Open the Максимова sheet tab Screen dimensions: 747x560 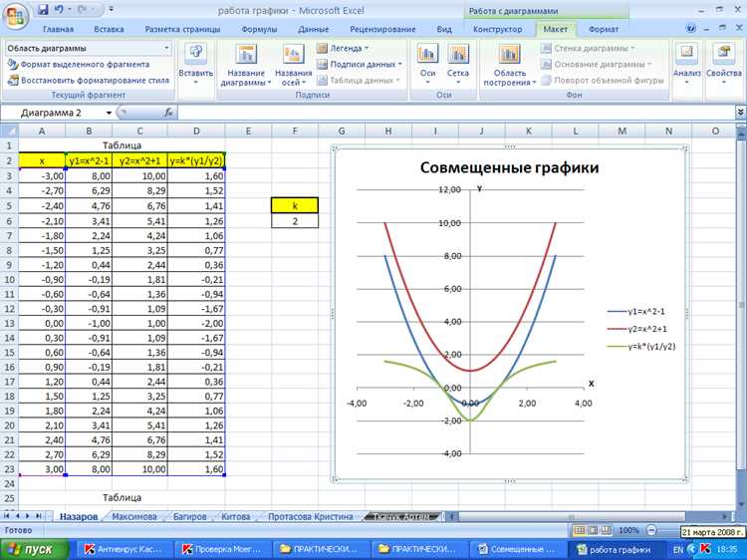click(x=133, y=516)
